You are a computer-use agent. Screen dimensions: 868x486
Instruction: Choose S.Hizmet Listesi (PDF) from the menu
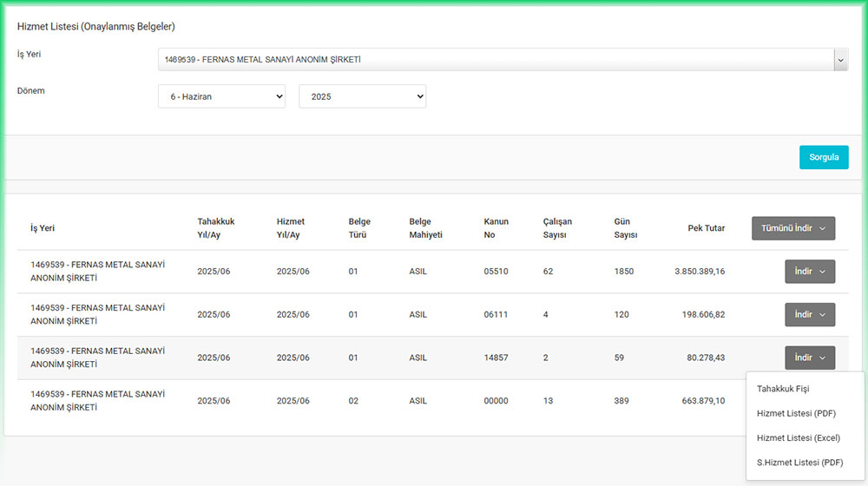(799, 463)
